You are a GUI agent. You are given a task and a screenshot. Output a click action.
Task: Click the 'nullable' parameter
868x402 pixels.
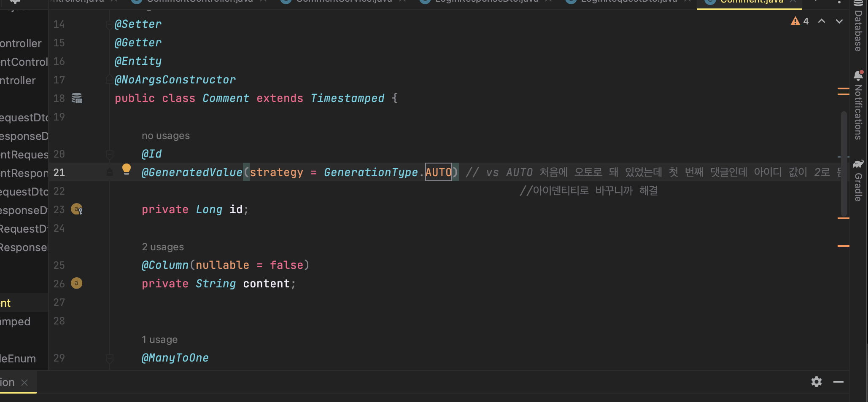pos(223,265)
